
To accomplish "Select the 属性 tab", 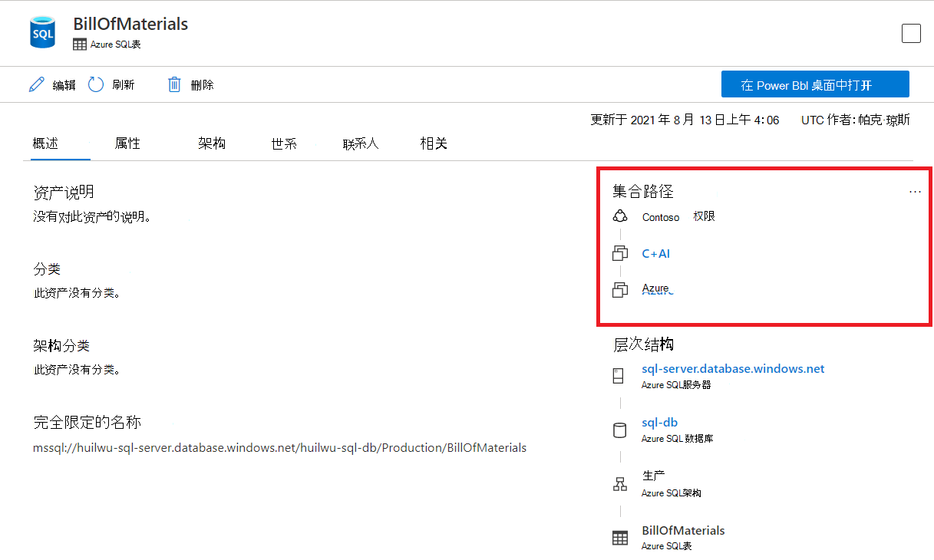I will [127, 143].
